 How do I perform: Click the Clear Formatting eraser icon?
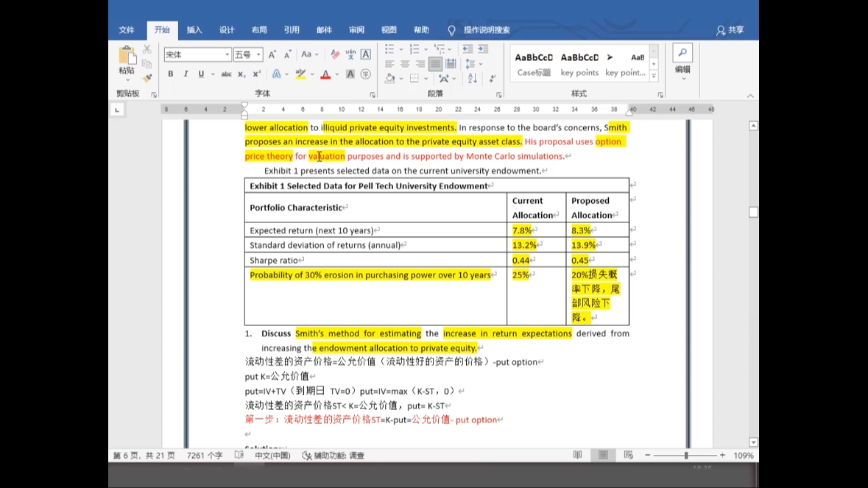(335, 54)
